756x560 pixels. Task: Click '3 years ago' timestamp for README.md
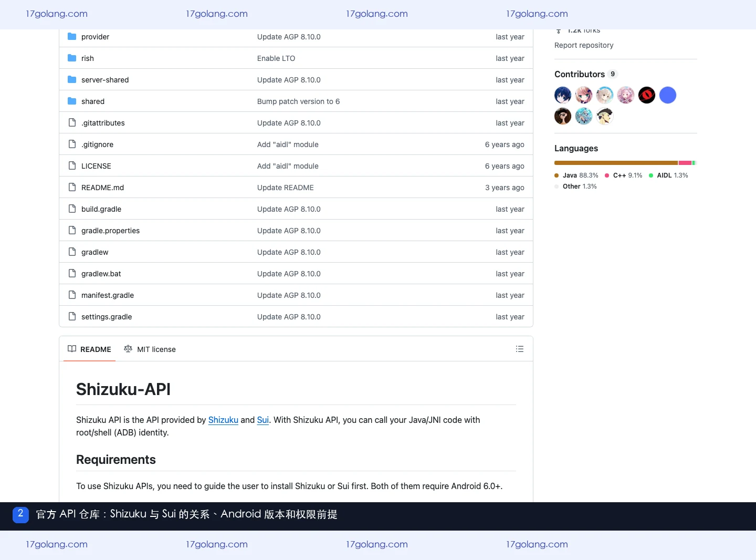pyautogui.click(x=505, y=188)
